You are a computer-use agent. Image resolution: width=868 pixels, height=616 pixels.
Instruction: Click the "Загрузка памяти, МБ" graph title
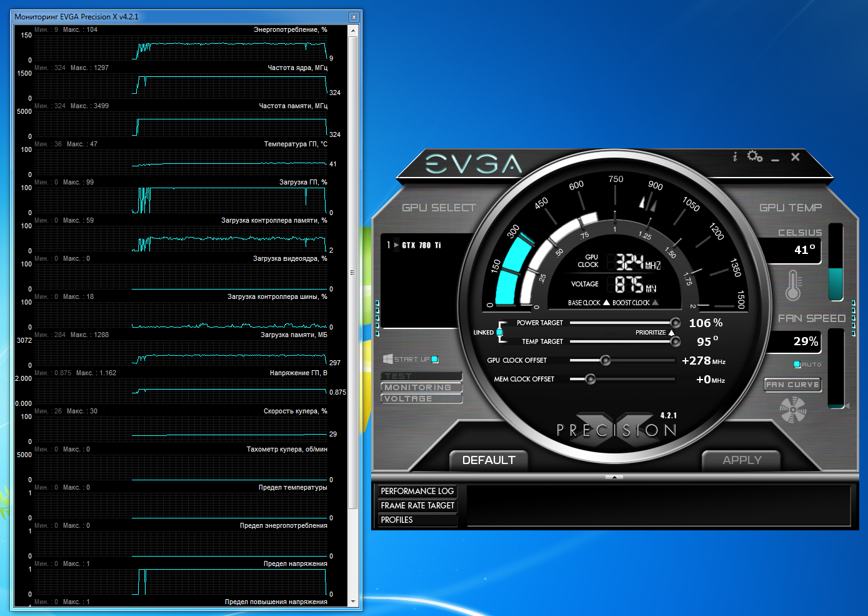(294, 335)
